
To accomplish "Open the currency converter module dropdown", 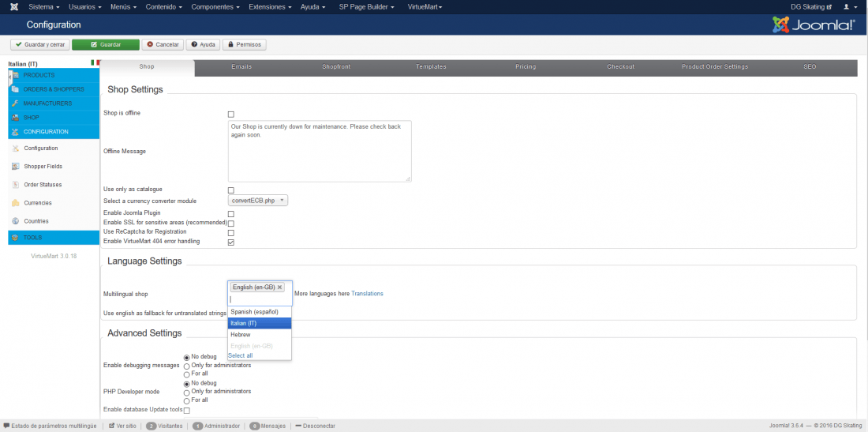I will click(258, 201).
